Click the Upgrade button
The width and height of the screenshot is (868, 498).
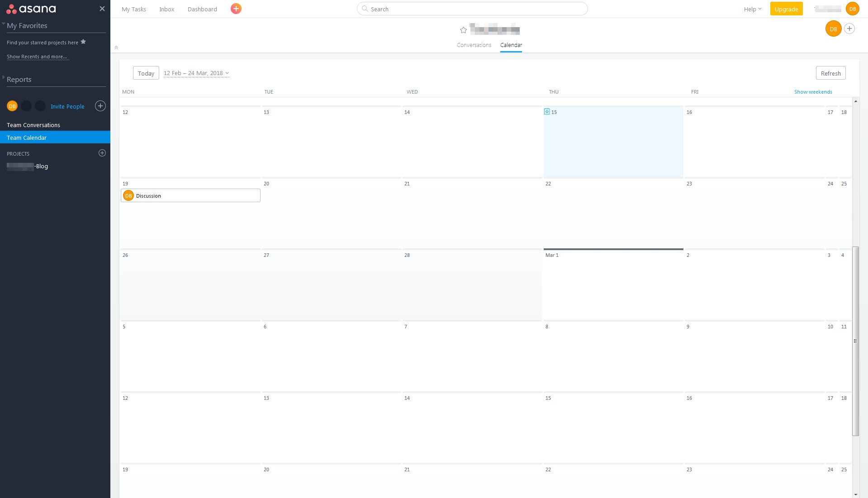click(x=786, y=9)
